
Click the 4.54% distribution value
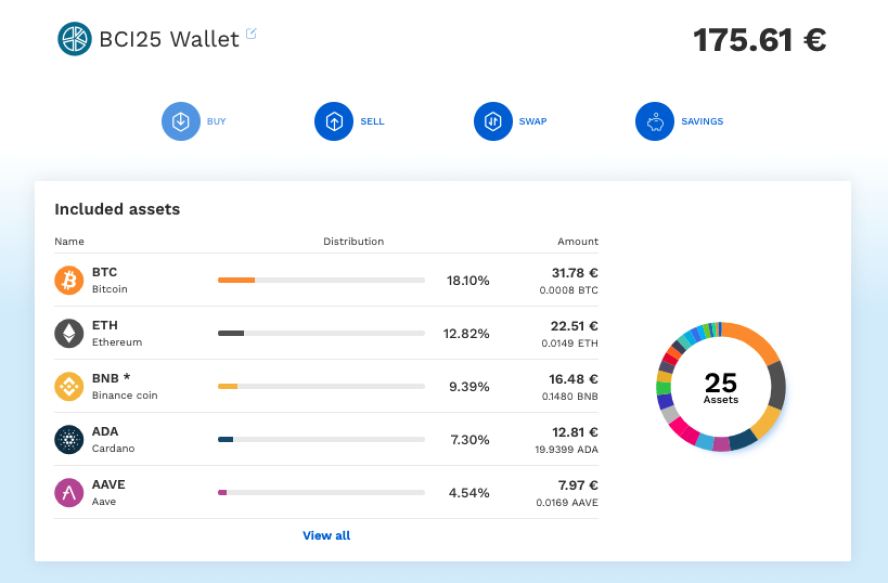(469, 493)
